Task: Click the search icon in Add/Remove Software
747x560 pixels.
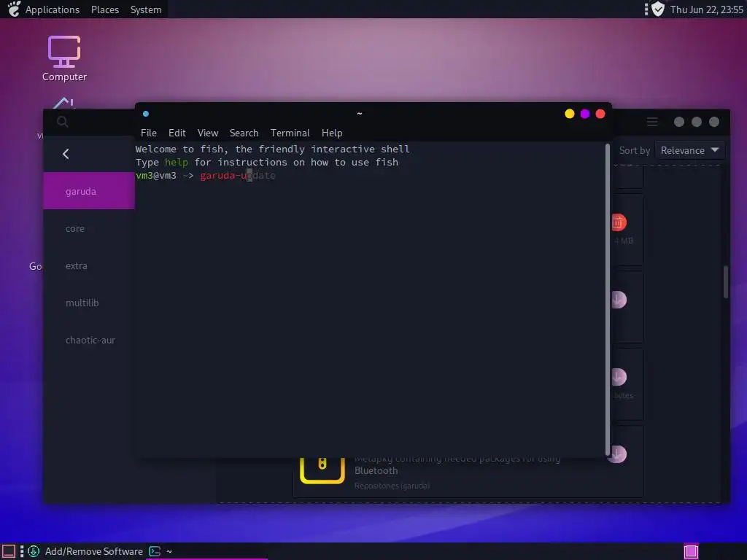Action: point(63,122)
